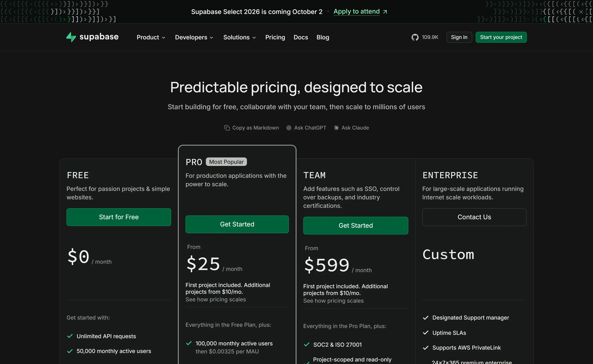Expand the Product menu chevron
This screenshot has width=593, height=364.
pos(163,37)
